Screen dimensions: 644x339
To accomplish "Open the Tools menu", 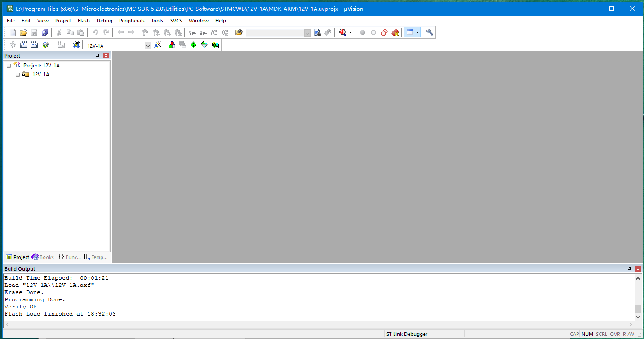I will (x=157, y=21).
